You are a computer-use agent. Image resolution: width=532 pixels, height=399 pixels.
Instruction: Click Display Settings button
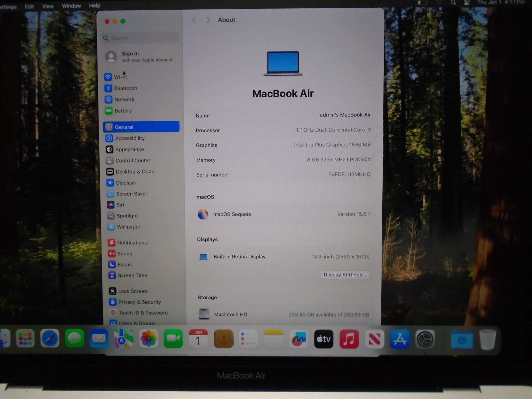(x=345, y=275)
